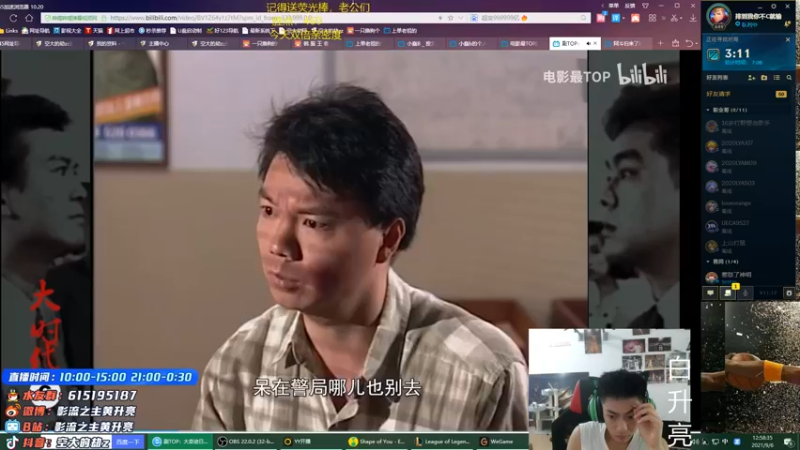Open the 好友请求 friend requests row
Screen dimensions: 800x450
748,94
